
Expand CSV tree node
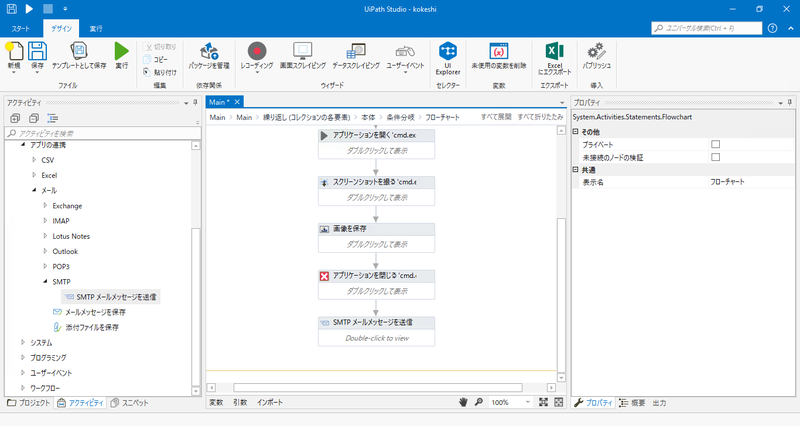[x=34, y=160]
